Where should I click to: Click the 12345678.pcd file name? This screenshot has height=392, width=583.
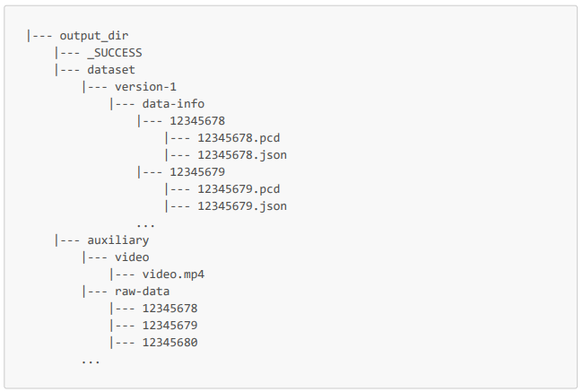(239, 138)
